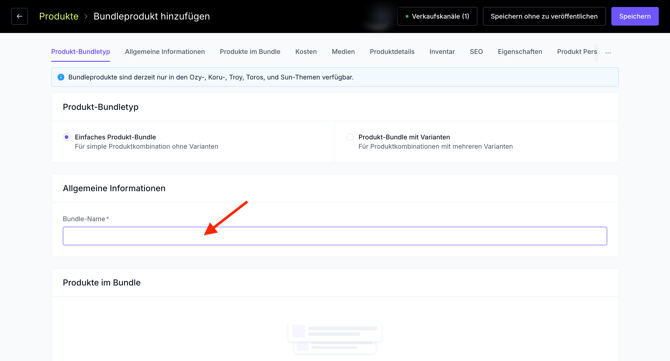Select the Kosten tab
This screenshot has width=670, height=361.
point(306,52)
